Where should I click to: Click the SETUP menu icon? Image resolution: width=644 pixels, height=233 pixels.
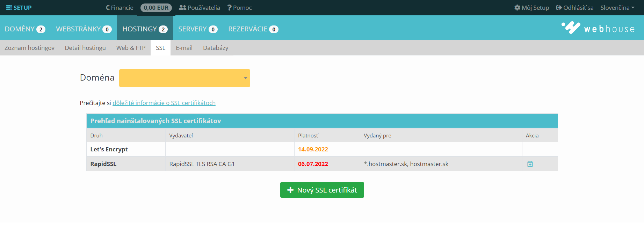9,8
